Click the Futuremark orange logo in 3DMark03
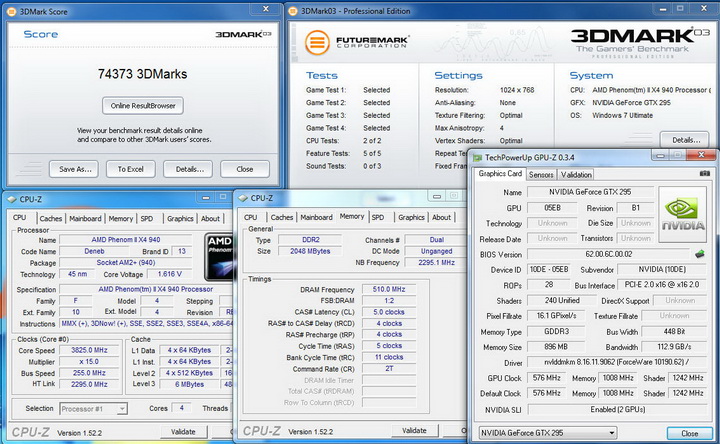720x444 pixels. pos(317,43)
